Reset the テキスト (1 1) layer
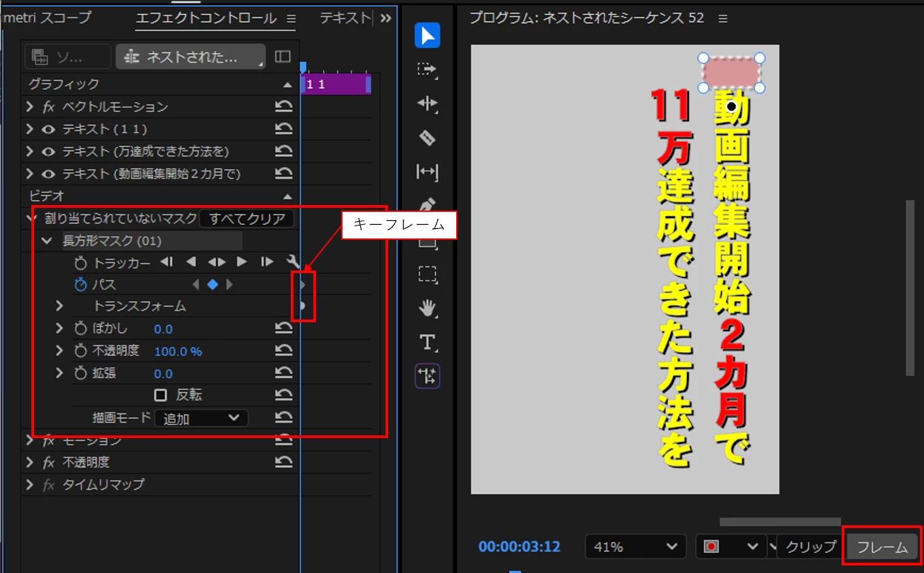This screenshot has width=924, height=573. (x=283, y=129)
